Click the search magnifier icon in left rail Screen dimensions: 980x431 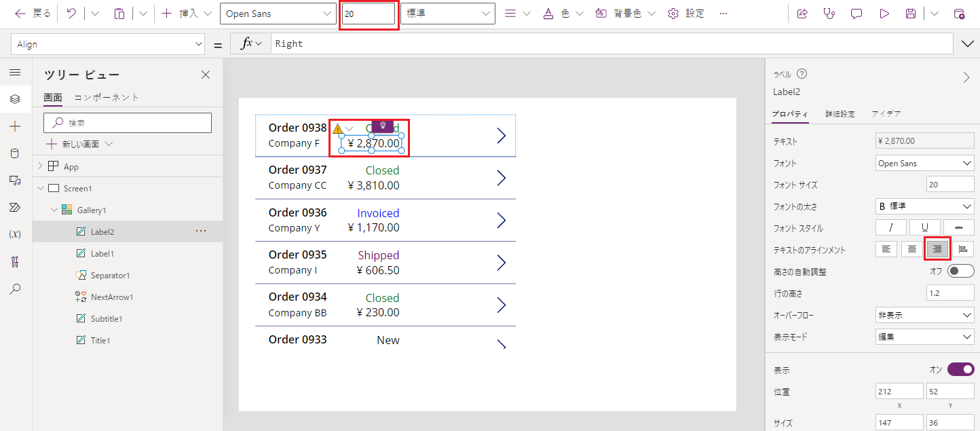pos(15,288)
